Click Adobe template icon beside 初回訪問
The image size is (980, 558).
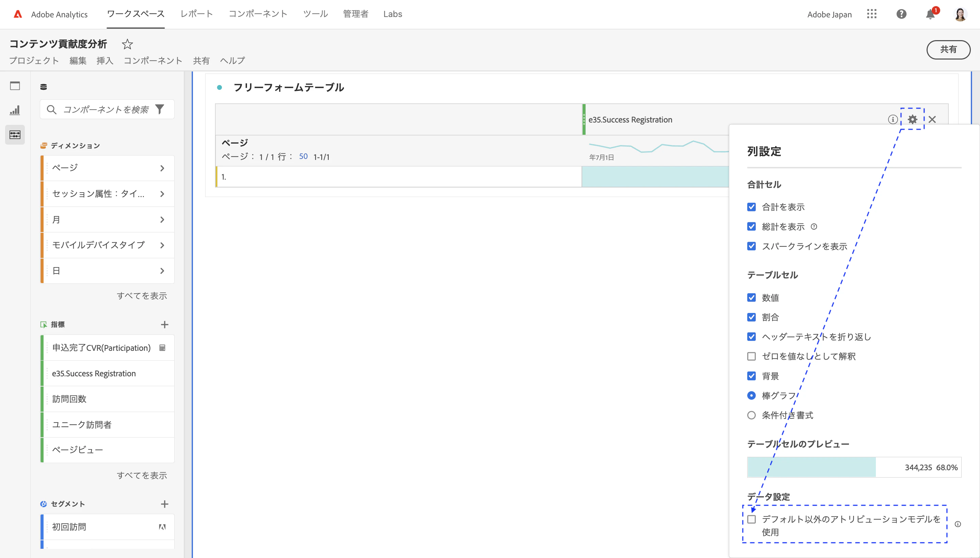click(163, 527)
